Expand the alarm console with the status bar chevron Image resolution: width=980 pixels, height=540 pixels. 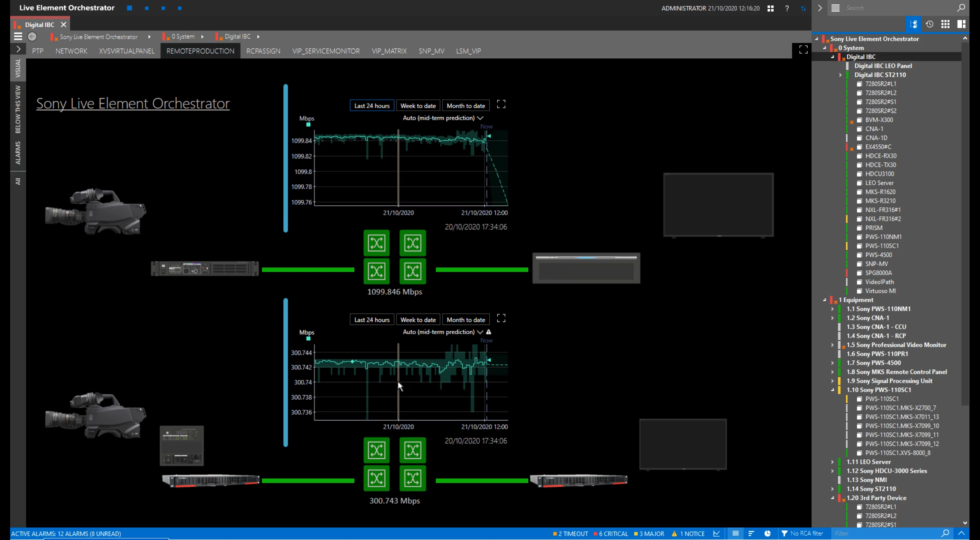coord(961,533)
